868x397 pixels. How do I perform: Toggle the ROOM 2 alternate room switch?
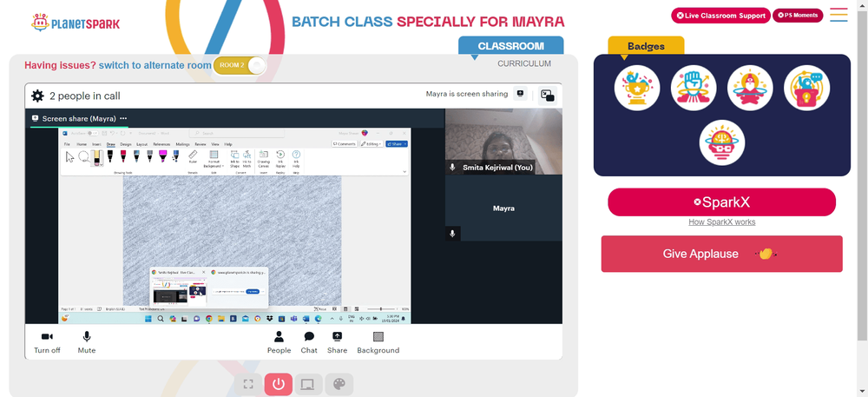pos(240,65)
